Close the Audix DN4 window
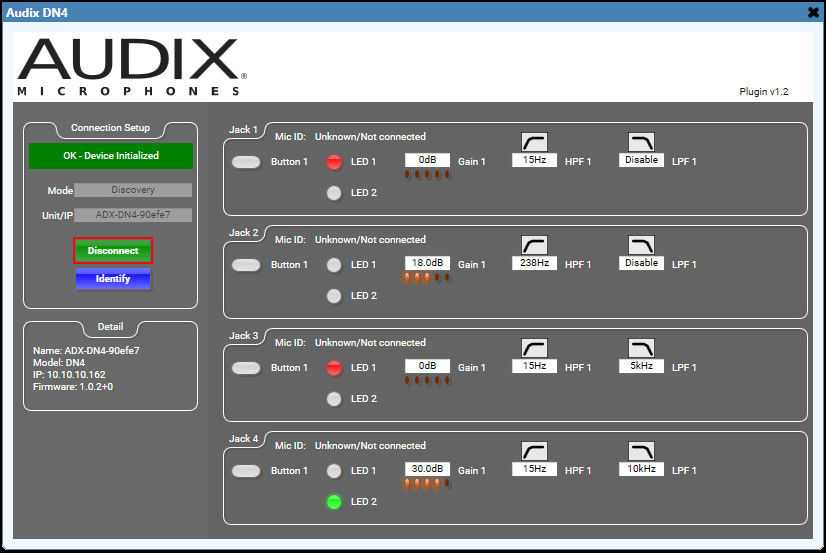The height and width of the screenshot is (553, 826). click(813, 12)
